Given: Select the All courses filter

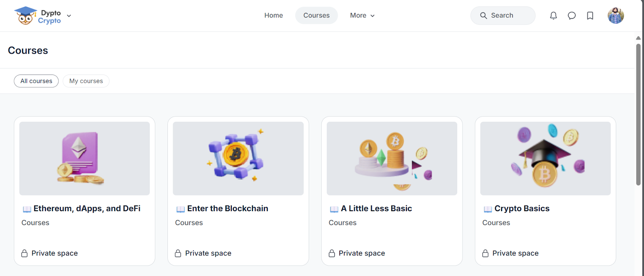Looking at the screenshot, I should 36,81.
